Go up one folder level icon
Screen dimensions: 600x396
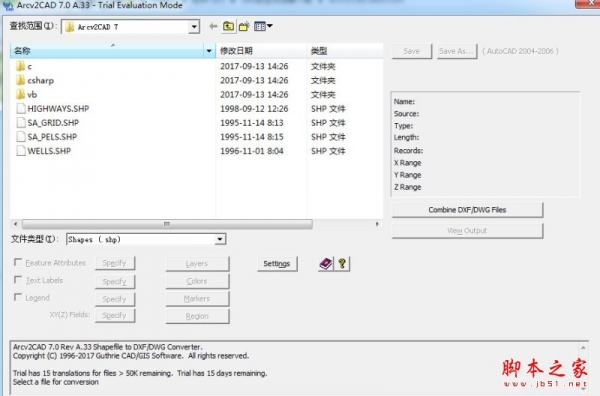pyautogui.click(x=228, y=26)
